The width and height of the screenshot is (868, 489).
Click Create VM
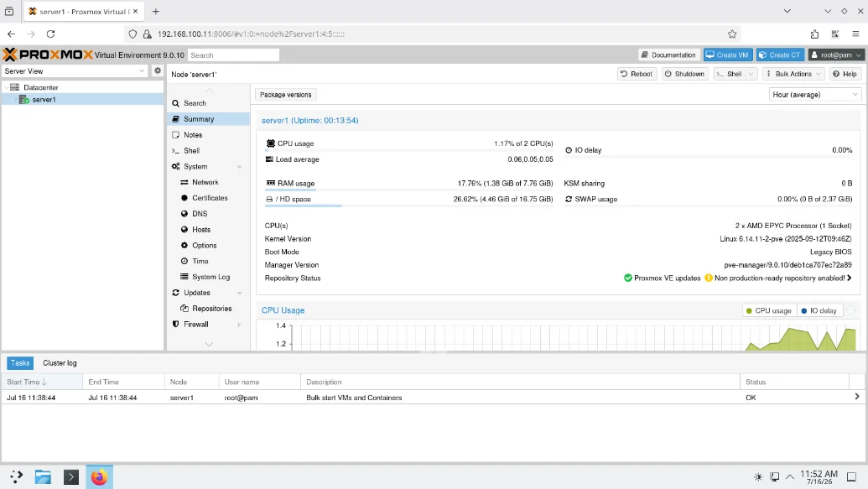point(727,55)
